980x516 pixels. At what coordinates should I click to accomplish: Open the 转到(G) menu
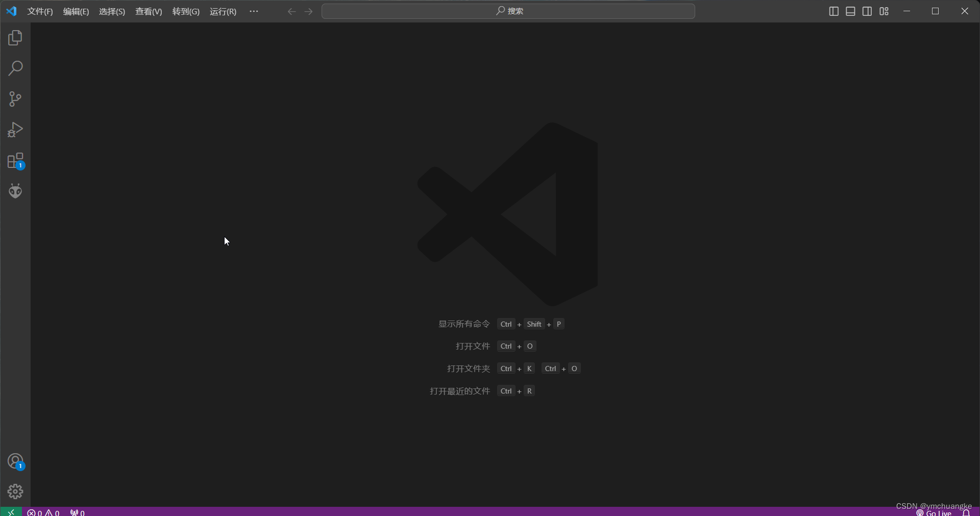(186, 11)
